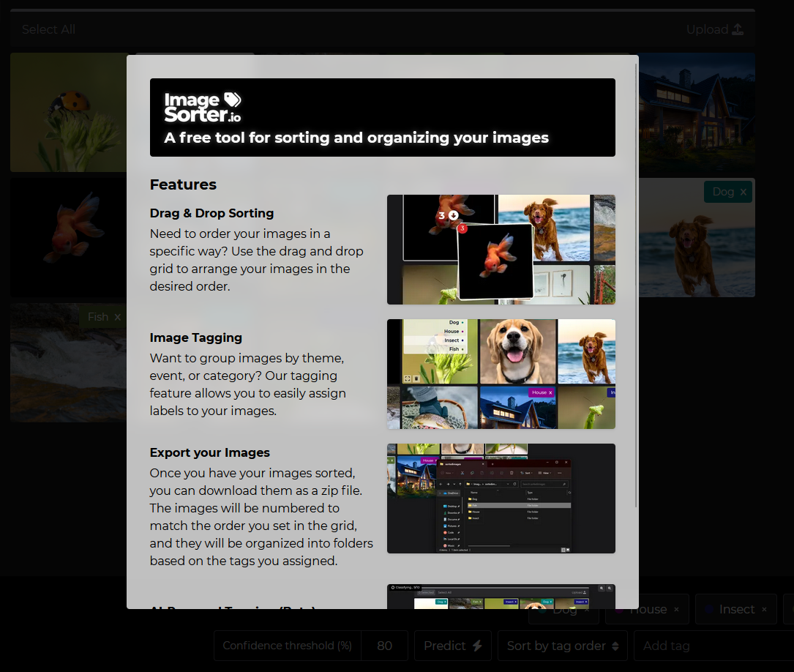Screen dimensions: 794x672
Task: Delete the Insect tag chip with its x
Action: (x=764, y=609)
